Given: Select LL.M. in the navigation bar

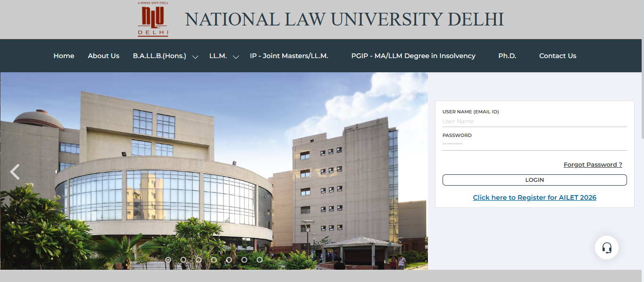Looking at the screenshot, I should click(x=218, y=56).
